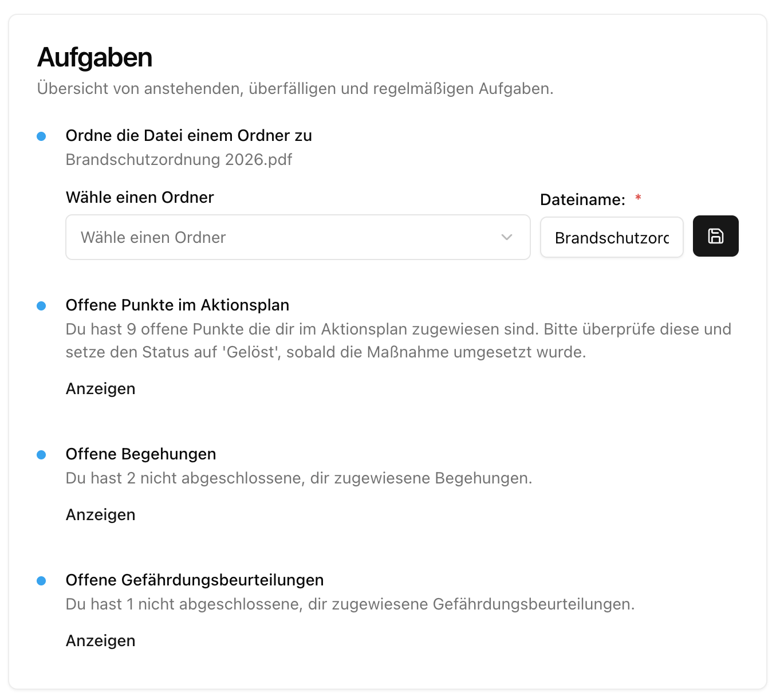
Task: Click blue status dot beside Offene Begehungen
Action: tap(41, 455)
